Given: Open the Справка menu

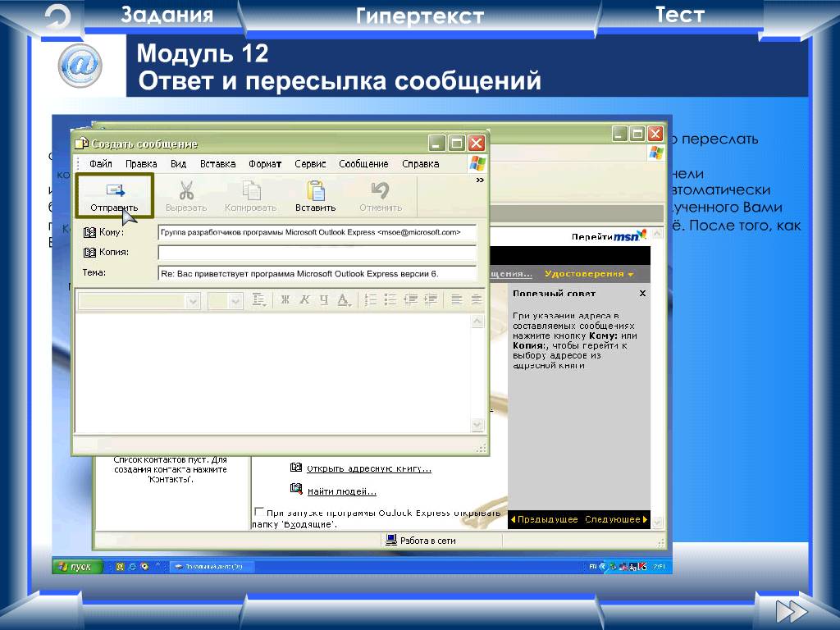Looking at the screenshot, I should point(421,164).
